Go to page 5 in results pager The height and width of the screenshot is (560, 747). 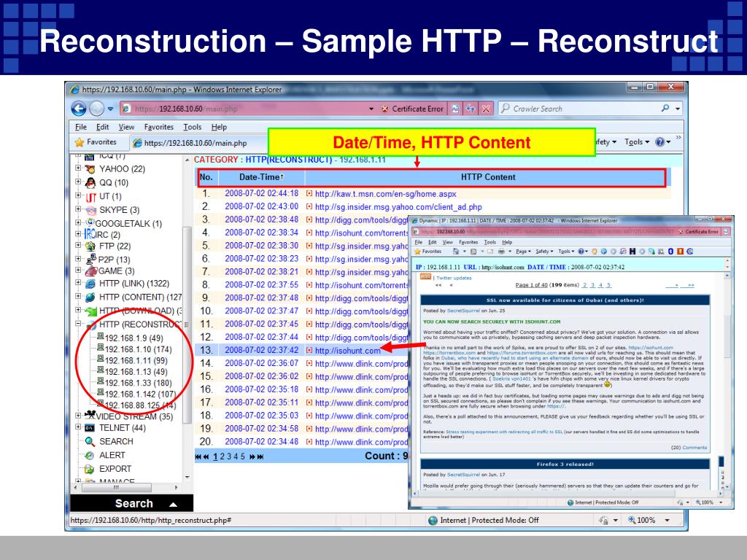tap(242, 456)
